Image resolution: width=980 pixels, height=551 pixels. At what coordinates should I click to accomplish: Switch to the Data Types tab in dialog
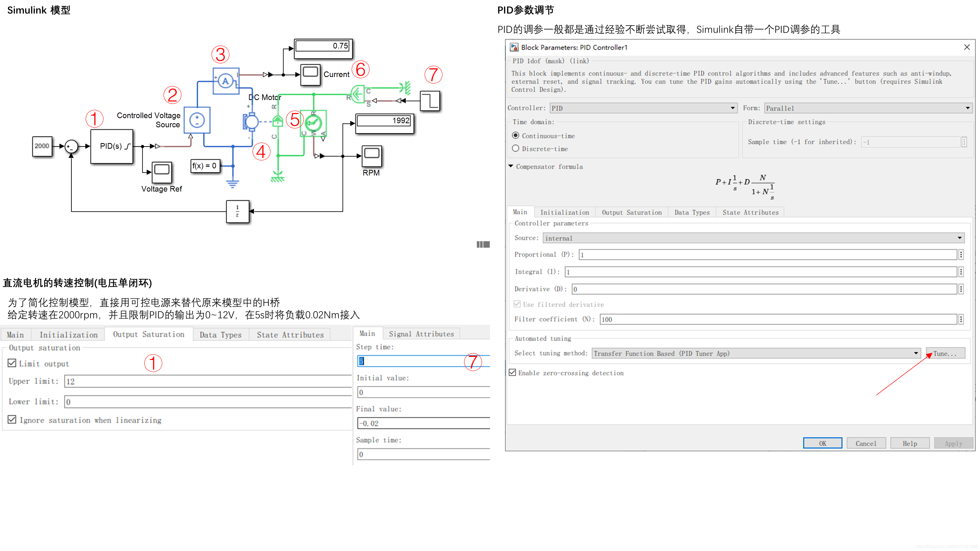click(692, 212)
